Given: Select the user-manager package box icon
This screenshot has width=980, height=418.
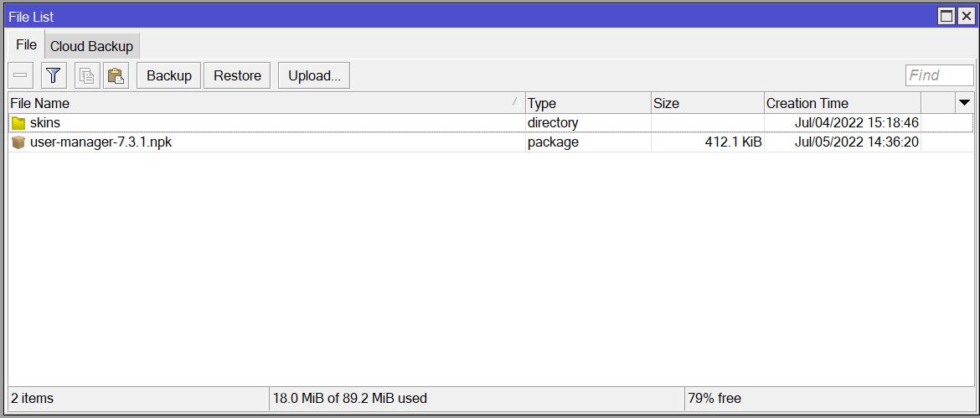Looking at the screenshot, I should (18, 142).
